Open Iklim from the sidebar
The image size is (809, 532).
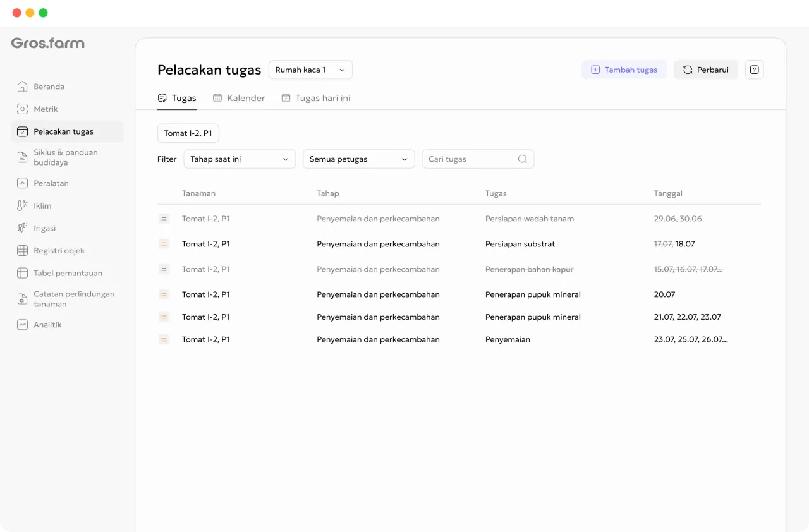pyautogui.click(x=68, y=206)
